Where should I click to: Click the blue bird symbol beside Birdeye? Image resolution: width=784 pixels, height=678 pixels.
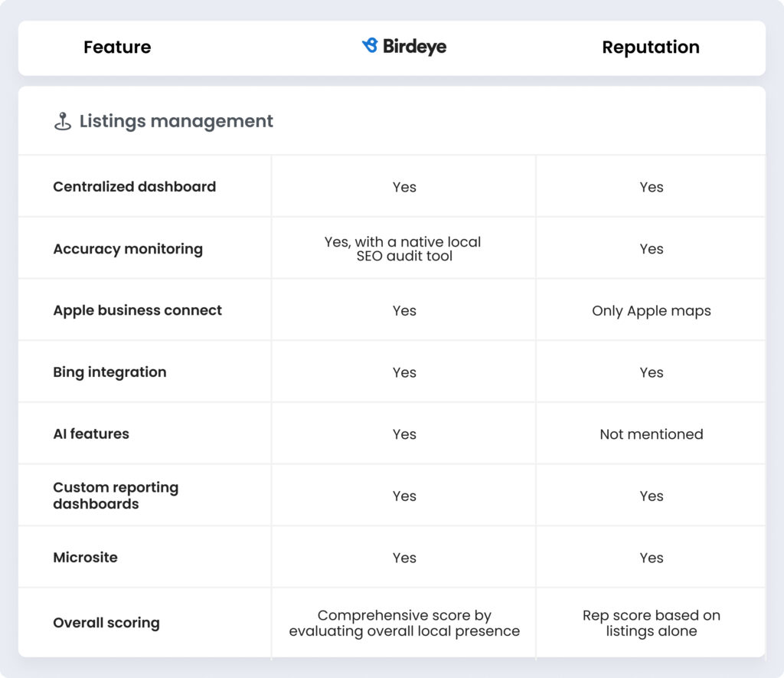pos(368,45)
